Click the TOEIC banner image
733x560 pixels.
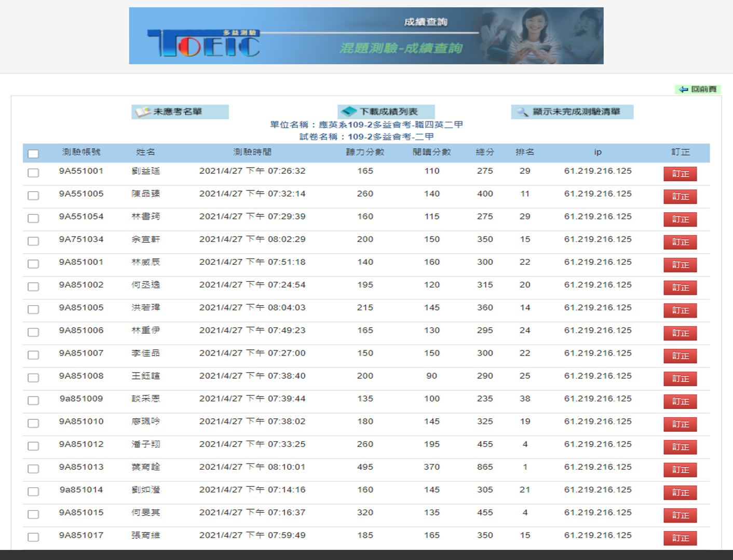pos(366,36)
